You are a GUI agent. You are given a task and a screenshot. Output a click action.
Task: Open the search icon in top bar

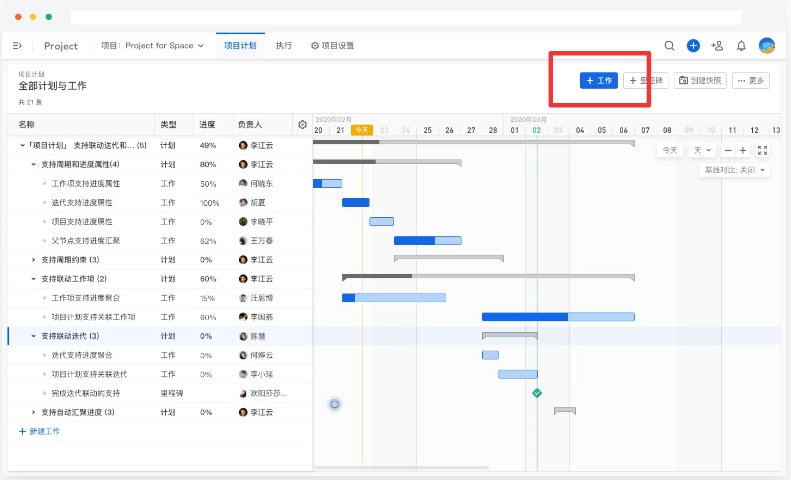(670, 46)
